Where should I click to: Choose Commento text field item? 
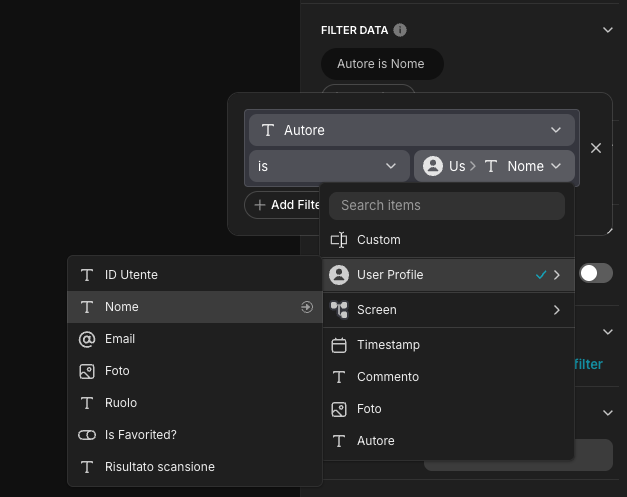(387, 377)
